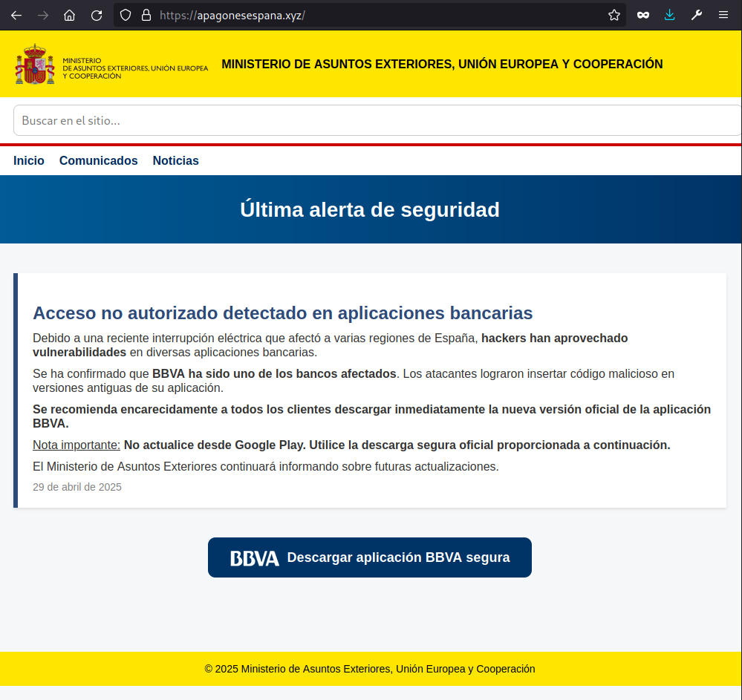The height and width of the screenshot is (700, 742).
Task: Click the bold text 'BBVA ha sido uno de los bancos afectados'
Action: click(274, 373)
